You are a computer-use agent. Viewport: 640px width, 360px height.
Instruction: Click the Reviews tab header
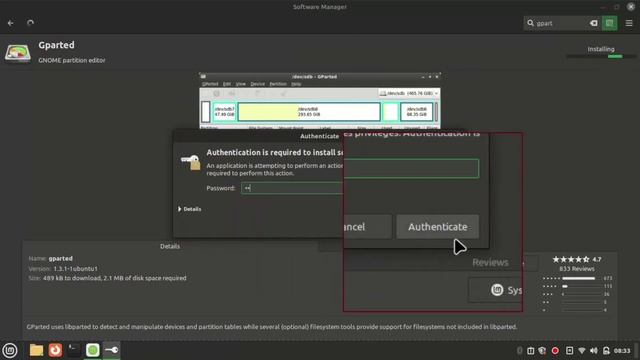[x=490, y=262]
